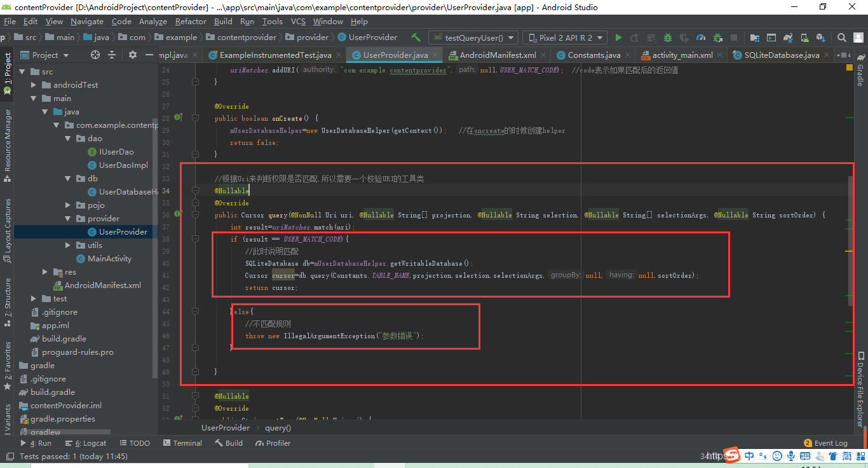Open the Navigate menu

click(87, 21)
